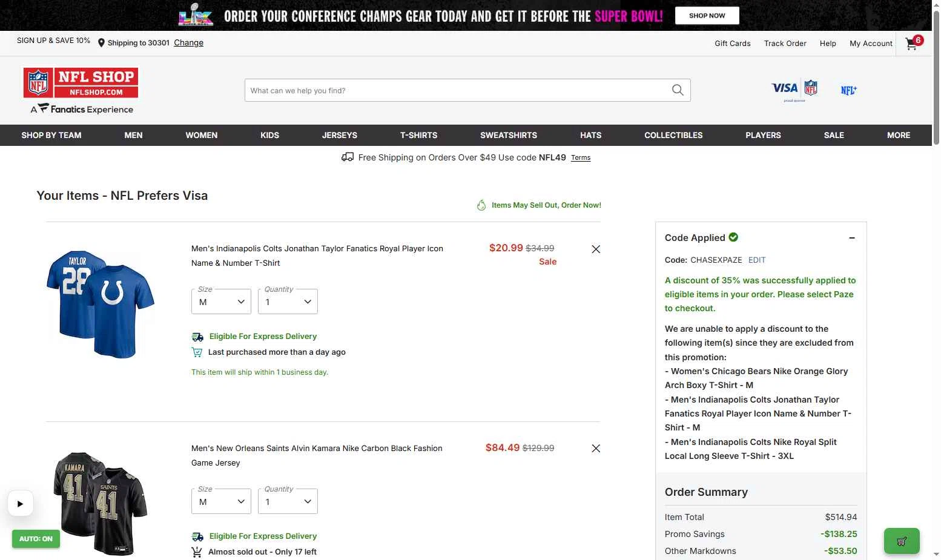The height and width of the screenshot is (560, 941).
Task: Click the Terms link for free shipping
Action: [x=580, y=157]
